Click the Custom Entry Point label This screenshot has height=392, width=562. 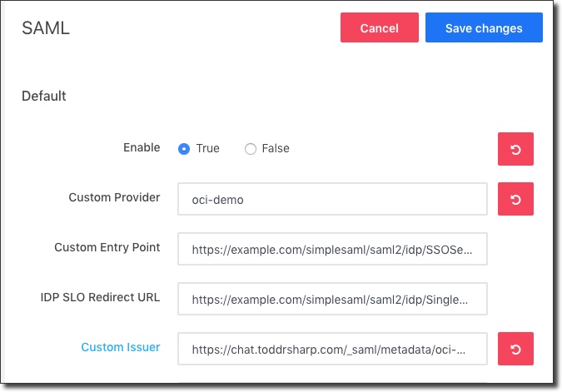coord(107,247)
